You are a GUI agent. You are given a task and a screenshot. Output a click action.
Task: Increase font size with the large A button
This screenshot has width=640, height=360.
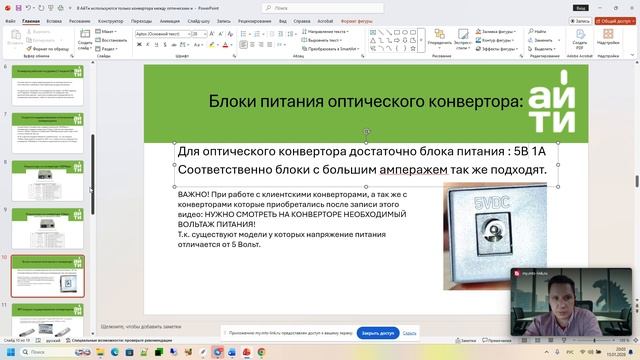[212, 34]
